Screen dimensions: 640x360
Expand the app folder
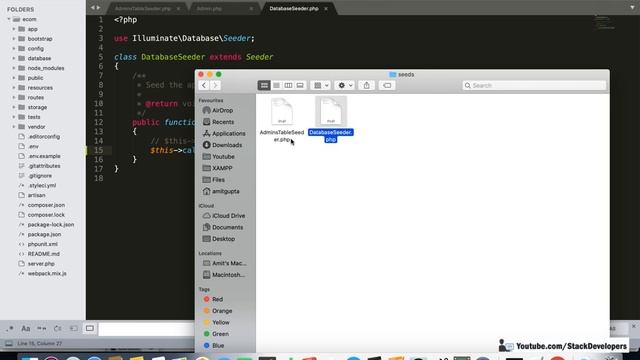13,29
